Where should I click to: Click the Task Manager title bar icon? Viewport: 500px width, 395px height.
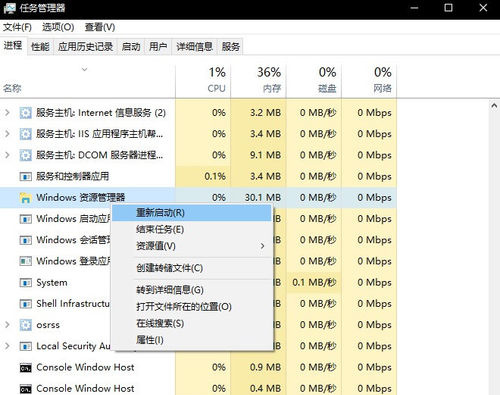click(x=10, y=8)
